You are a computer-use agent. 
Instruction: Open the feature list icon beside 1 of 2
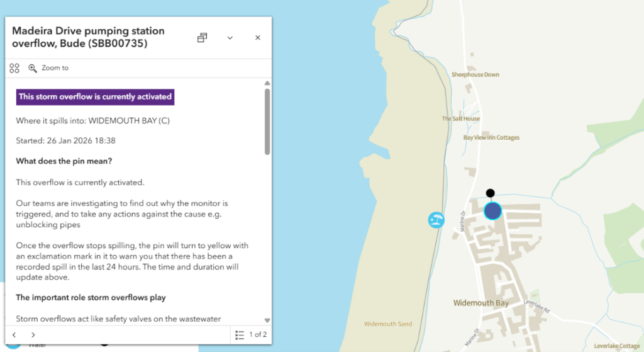pos(240,334)
